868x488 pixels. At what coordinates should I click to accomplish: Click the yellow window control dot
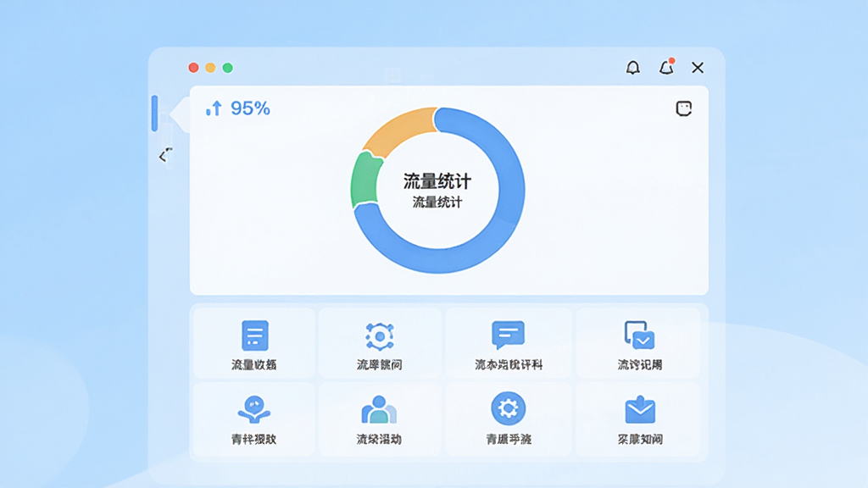pos(210,68)
